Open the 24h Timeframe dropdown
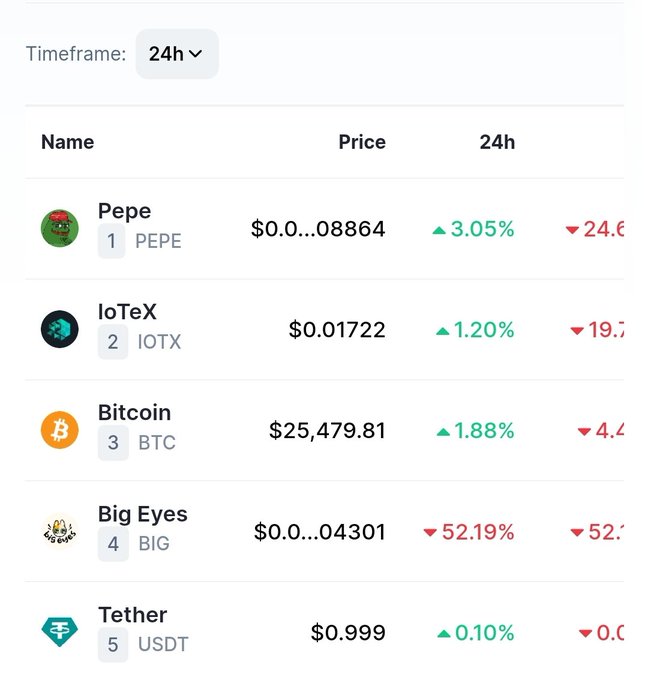 click(x=177, y=54)
